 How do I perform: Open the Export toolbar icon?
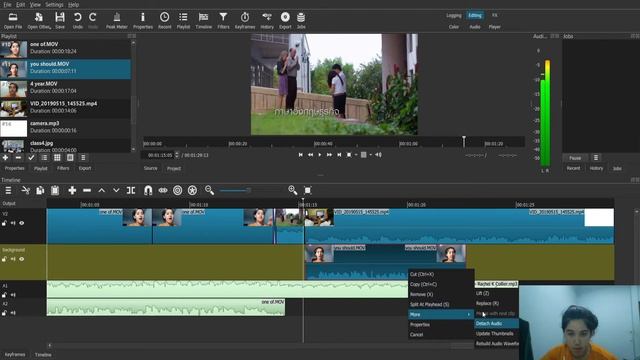point(285,20)
